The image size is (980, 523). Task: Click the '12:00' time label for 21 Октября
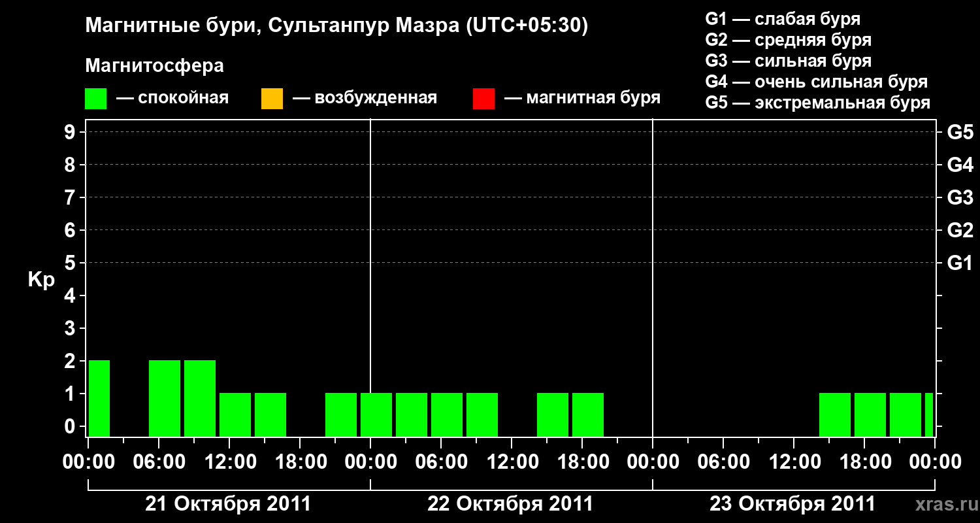[x=229, y=462]
